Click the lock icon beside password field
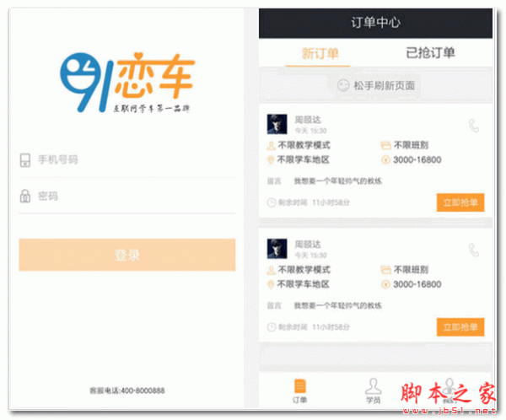Viewport: 506px width, 420px height. (x=25, y=196)
